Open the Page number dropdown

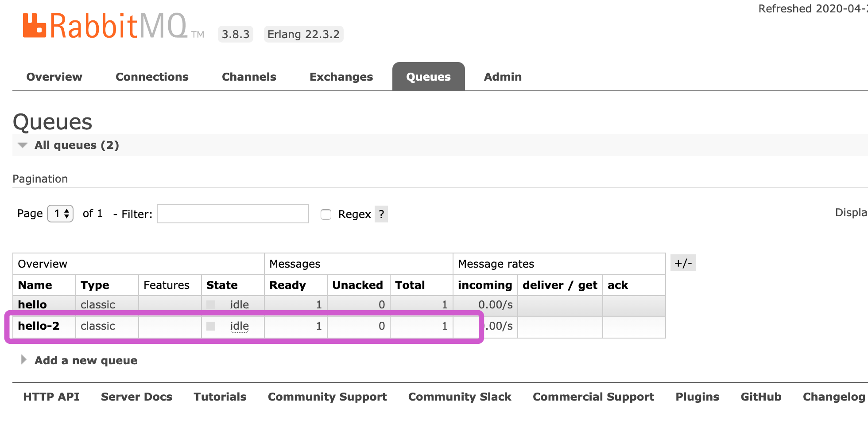(60, 214)
